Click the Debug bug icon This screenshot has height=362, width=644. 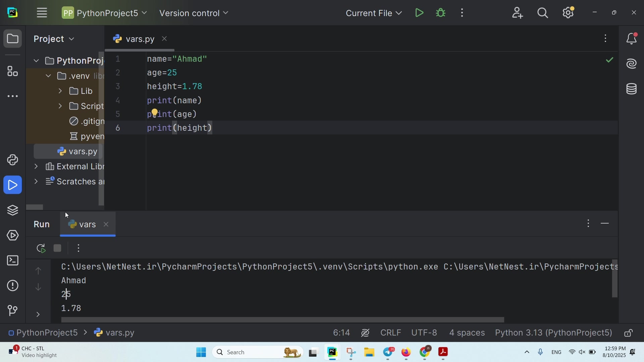pos(441,13)
